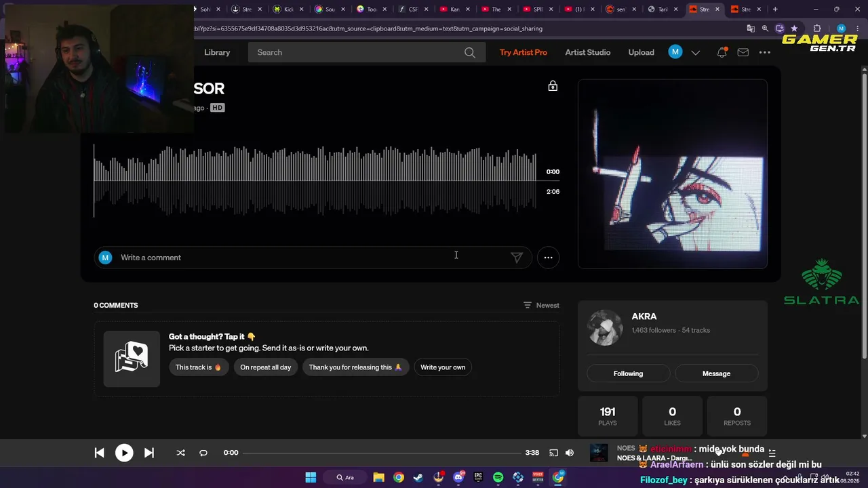Image resolution: width=868 pixels, height=488 pixels.
Task: Expand the account dropdown chevron
Action: pyautogui.click(x=696, y=52)
